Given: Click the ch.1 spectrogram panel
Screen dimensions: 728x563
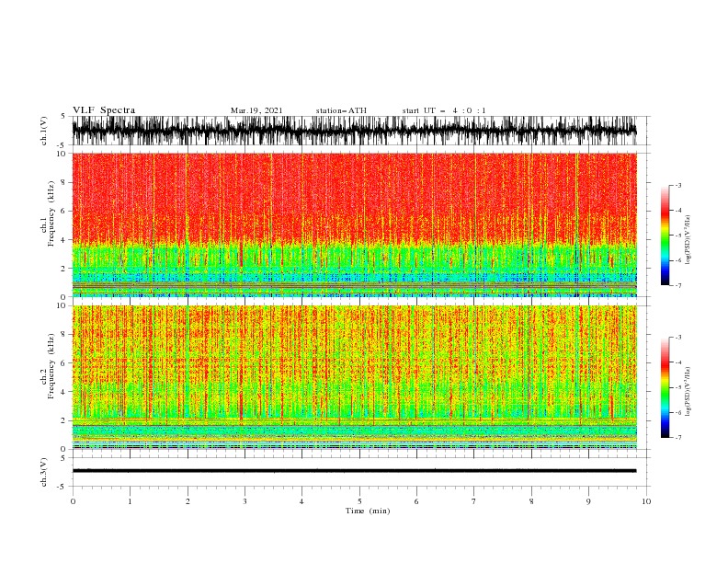Looking at the screenshot, I should click(x=354, y=224).
